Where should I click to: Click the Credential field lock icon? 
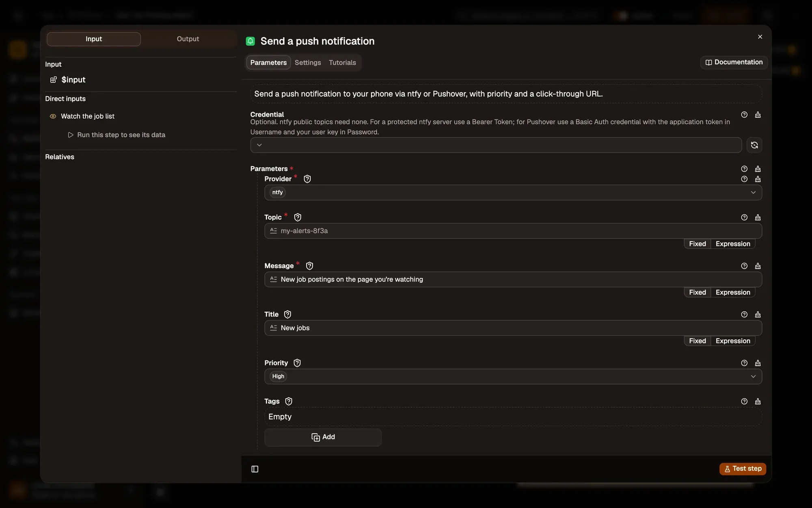758,115
